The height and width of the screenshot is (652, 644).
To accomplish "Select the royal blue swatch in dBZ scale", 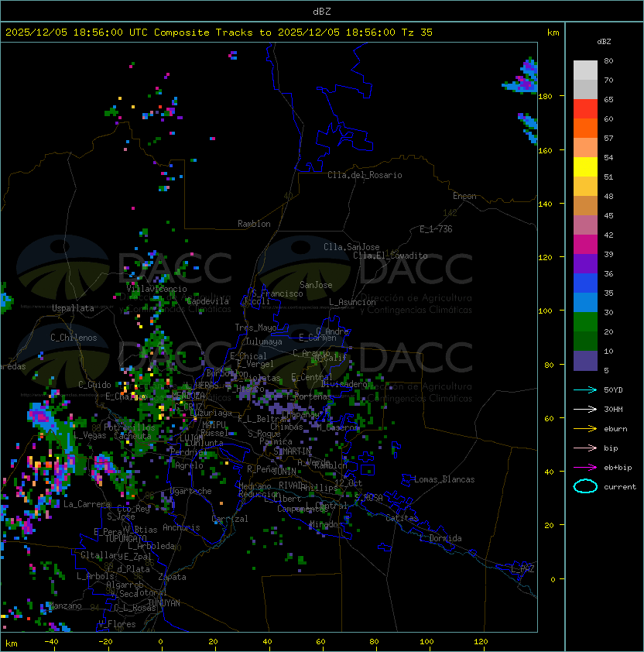I will pos(585,283).
